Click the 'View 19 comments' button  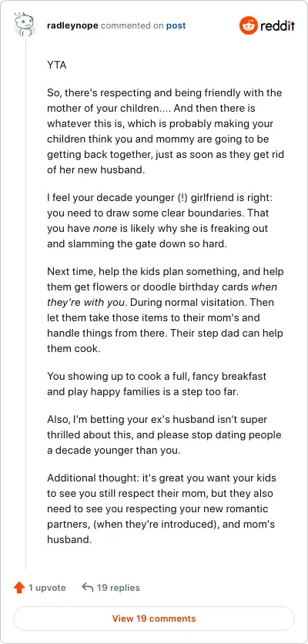[154, 618]
